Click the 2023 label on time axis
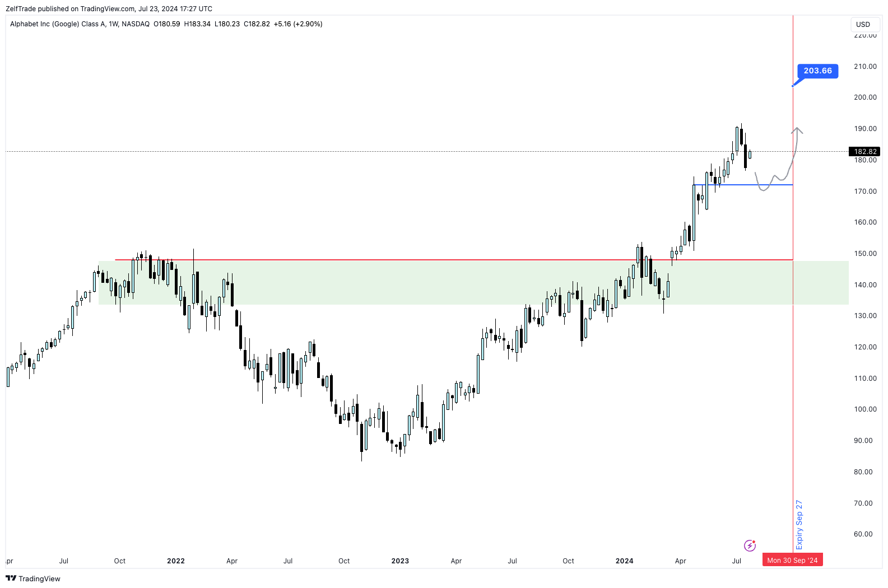 pyautogui.click(x=400, y=561)
